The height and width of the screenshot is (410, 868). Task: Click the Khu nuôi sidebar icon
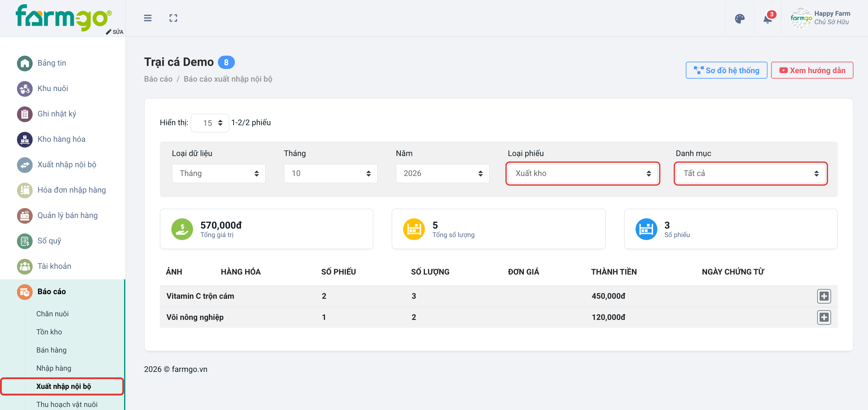pyautogui.click(x=25, y=89)
